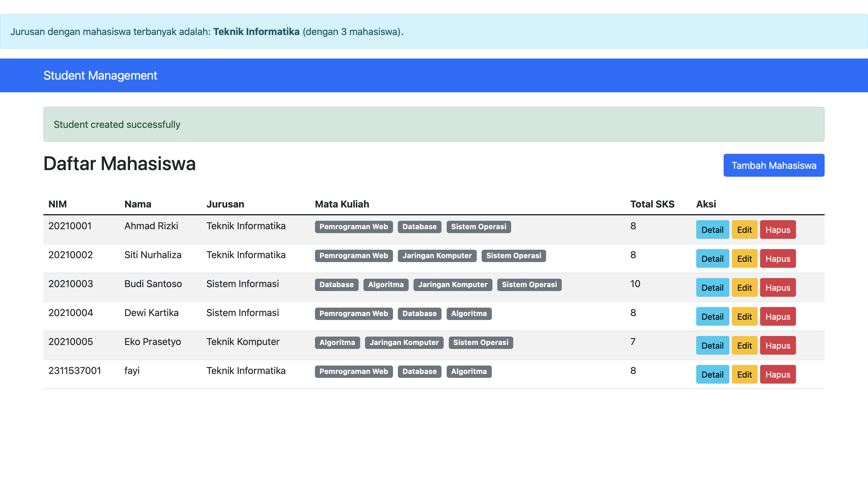Edit the Ahmad Rizki student record
This screenshot has height=494, width=868.
coord(744,230)
